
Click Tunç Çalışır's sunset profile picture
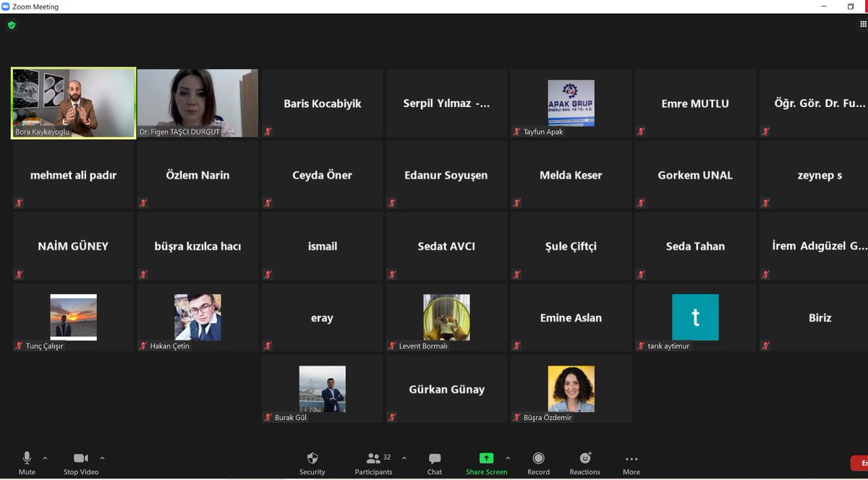(73, 317)
